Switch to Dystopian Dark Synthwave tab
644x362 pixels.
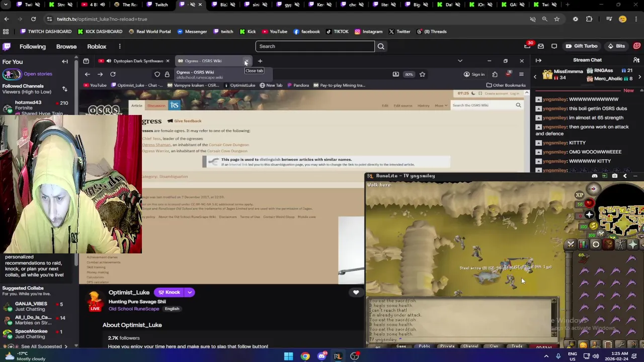click(135, 61)
